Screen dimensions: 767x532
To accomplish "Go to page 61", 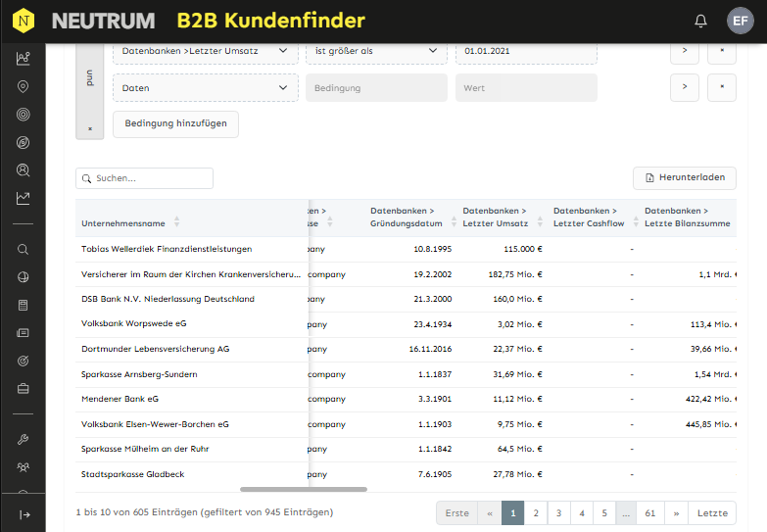I will (650, 513).
